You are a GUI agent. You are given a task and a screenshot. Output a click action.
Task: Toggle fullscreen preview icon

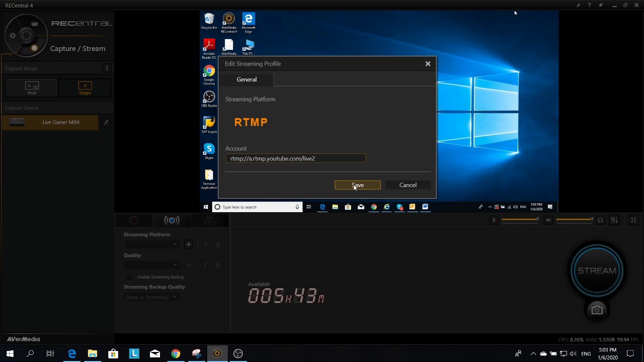click(x=633, y=220)
